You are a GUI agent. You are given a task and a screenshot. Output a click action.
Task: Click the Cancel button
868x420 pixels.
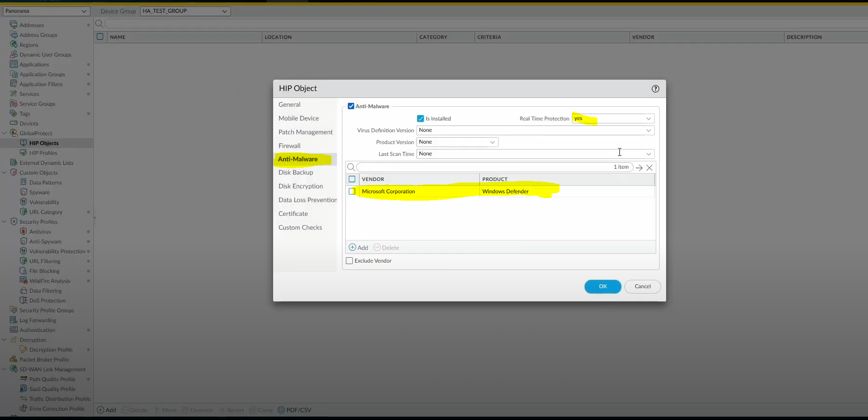(643, 286)
